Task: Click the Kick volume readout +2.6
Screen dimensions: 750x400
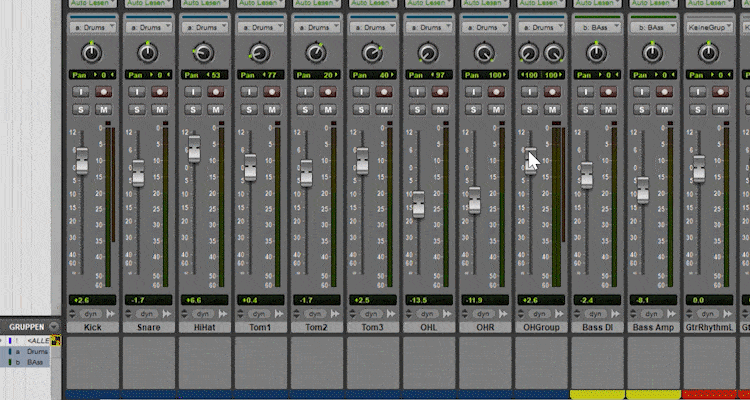Action: pos(92,300)
